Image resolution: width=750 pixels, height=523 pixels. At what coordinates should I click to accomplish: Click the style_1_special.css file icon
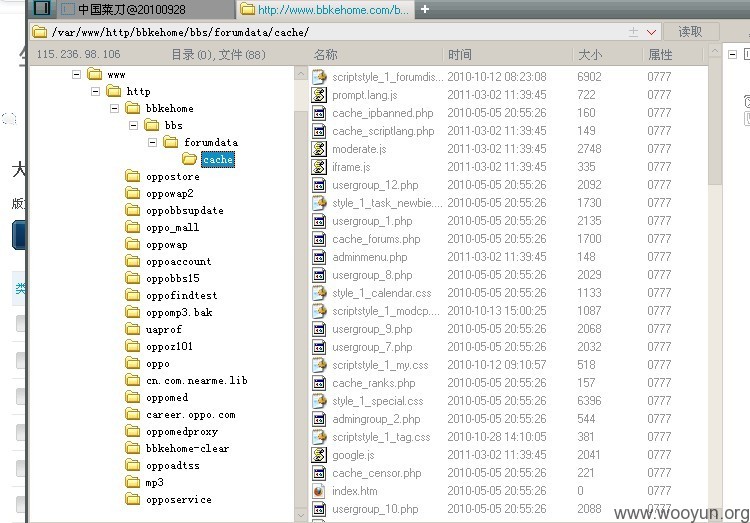(319, 401)
